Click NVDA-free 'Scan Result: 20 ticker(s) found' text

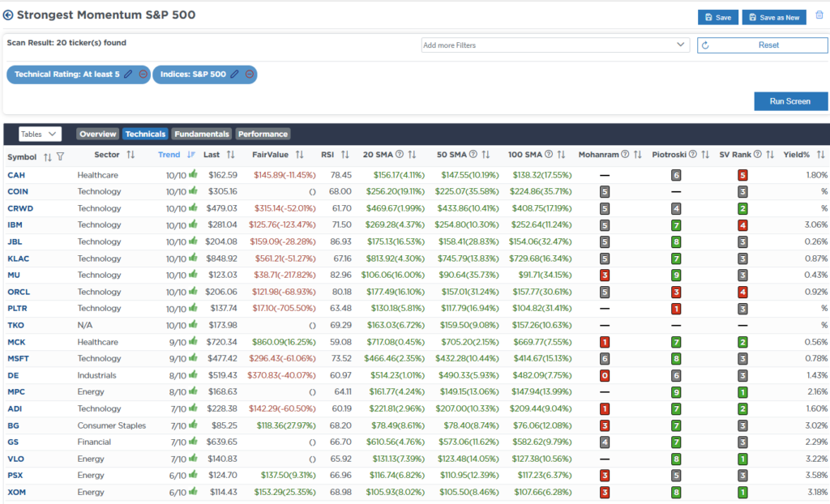[x=66, y=43]
